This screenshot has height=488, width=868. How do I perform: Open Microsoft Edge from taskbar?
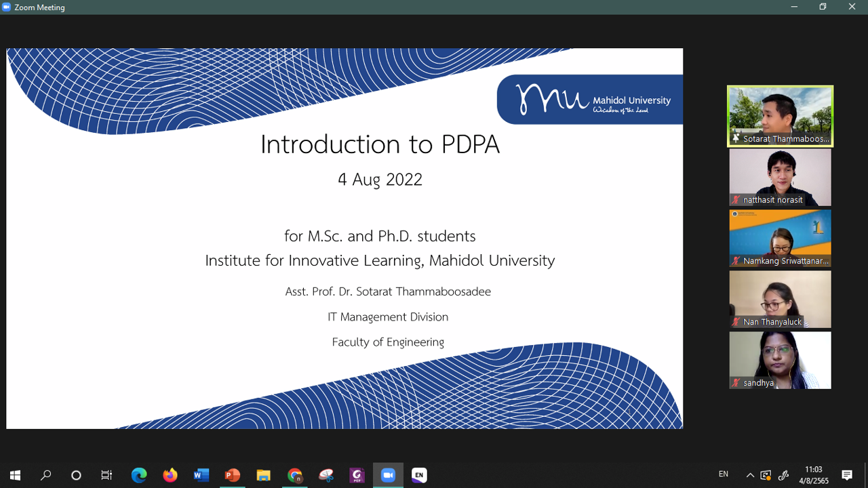[139, 475]
